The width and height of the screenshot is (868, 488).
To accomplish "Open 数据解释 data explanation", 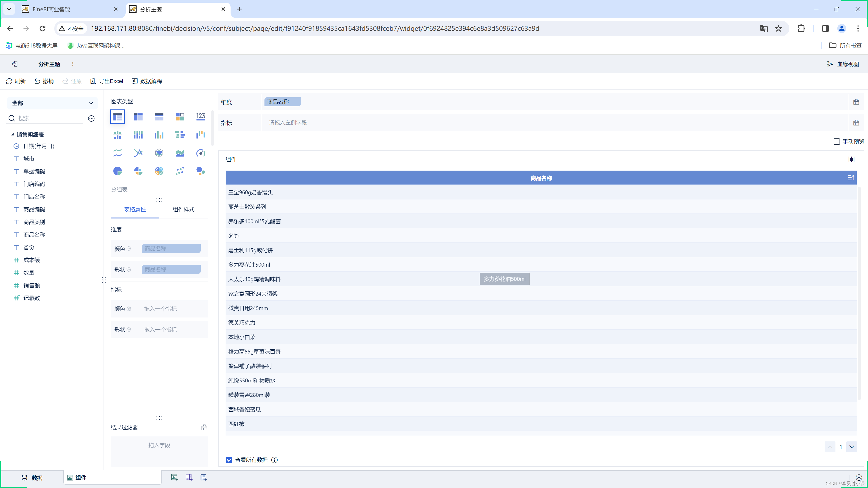I will [147, 81].
